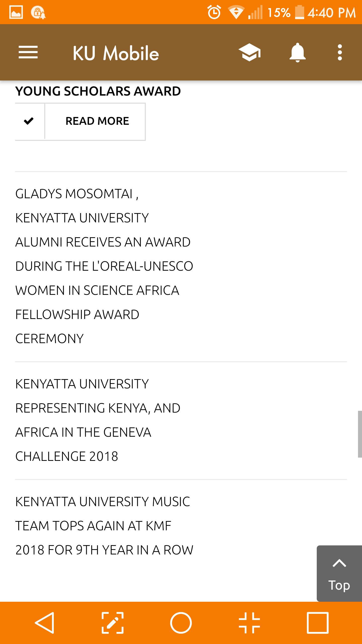Tap the graduation cap icon
Screen dimensions: 362x644
249,52
